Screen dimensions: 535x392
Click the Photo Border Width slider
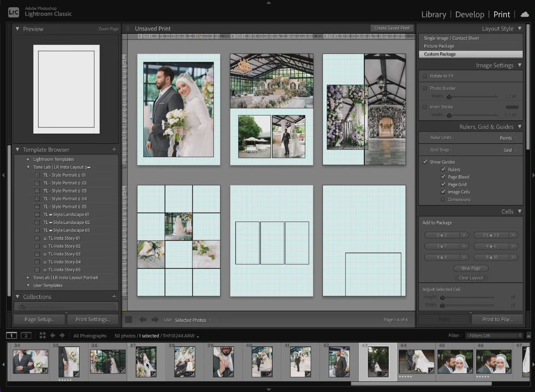point(472,97)
